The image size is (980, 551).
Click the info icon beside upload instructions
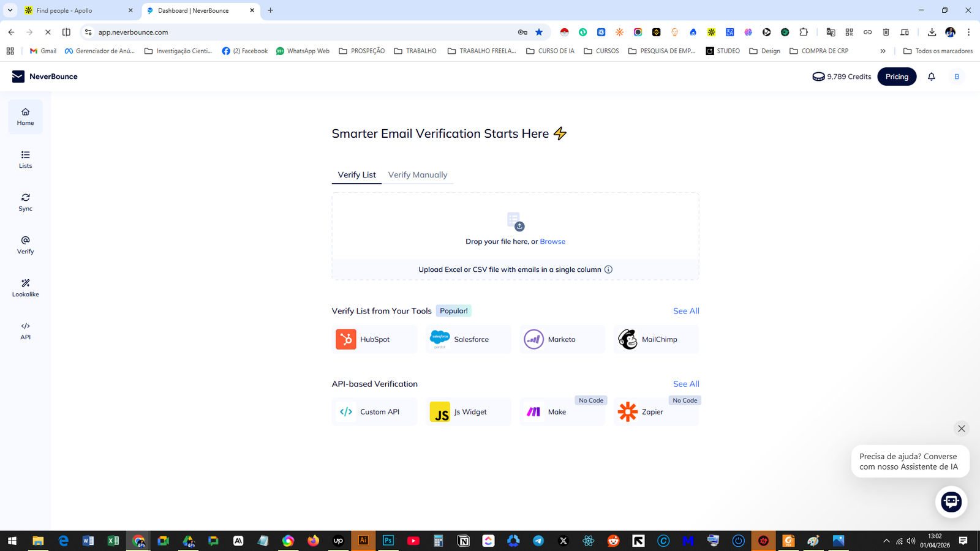point(608,269)
